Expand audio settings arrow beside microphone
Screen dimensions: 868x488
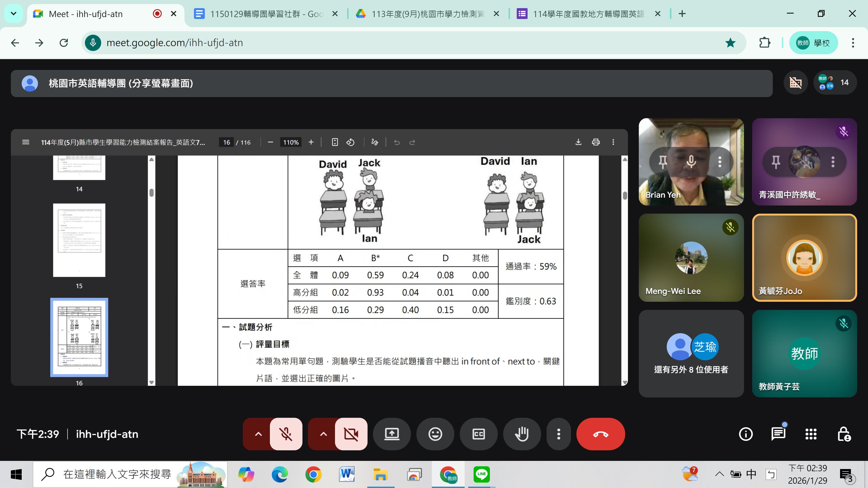(258, 434)
